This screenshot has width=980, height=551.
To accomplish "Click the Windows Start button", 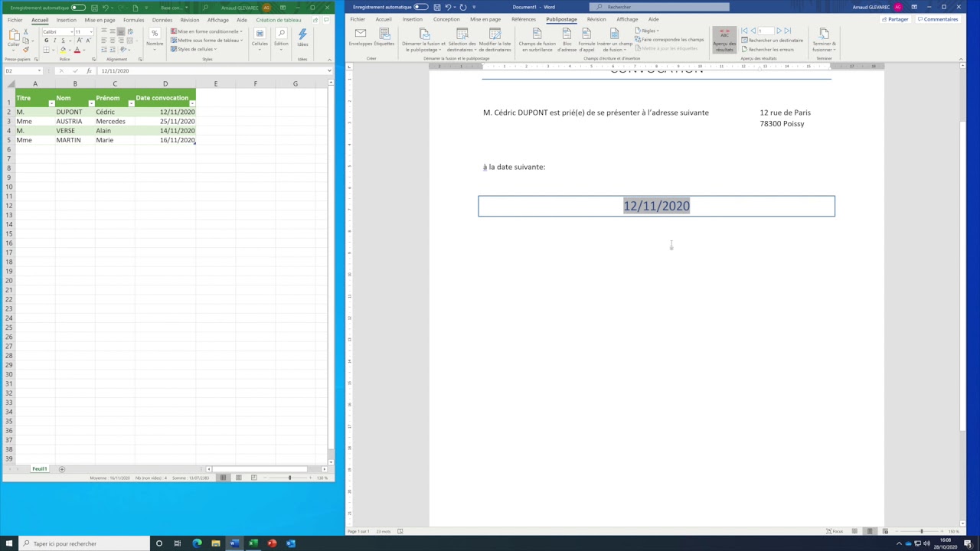I will 8,543.
